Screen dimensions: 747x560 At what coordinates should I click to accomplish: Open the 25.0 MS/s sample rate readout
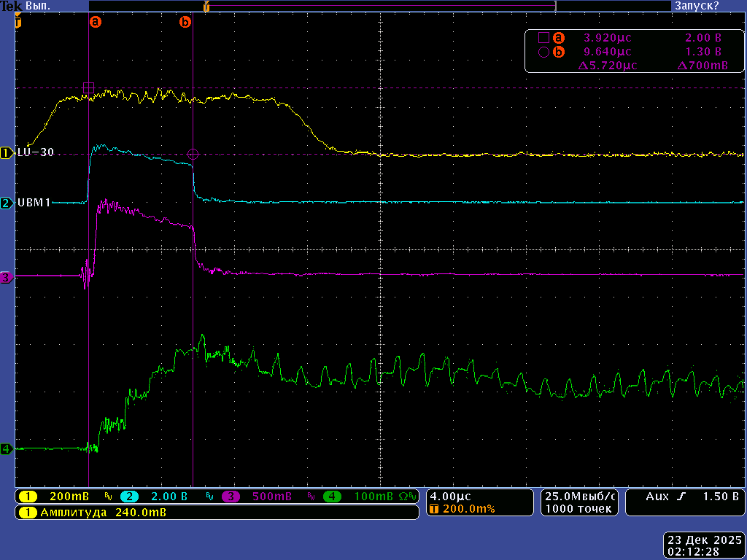coord(579,502)
